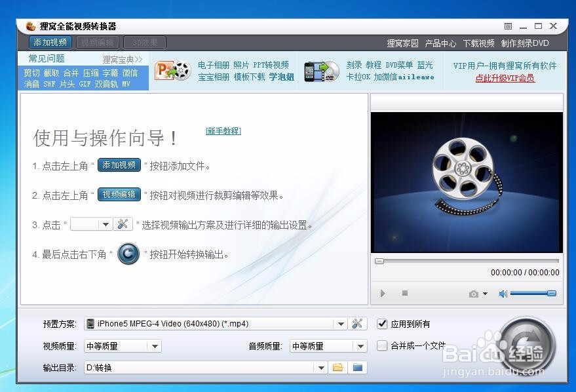
Task: Click the 电子相册 link
Action: (x=214, y=65)
